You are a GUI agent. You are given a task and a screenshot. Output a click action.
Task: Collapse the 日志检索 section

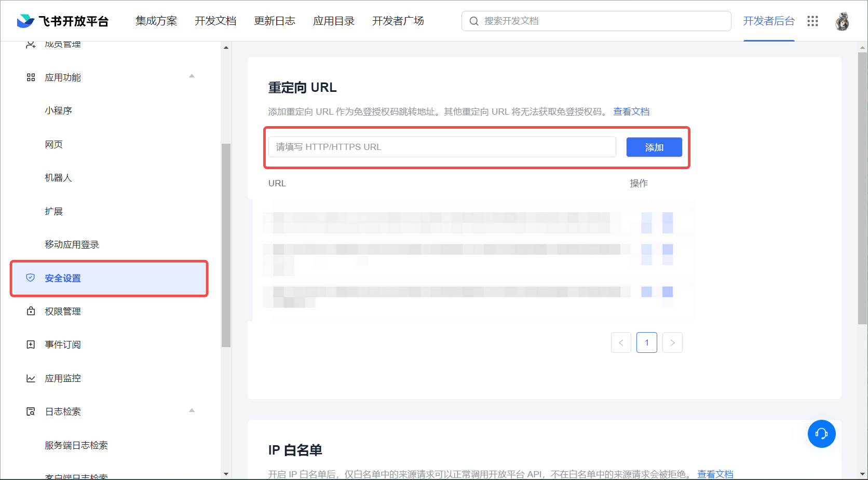click(x=192, y=410)
